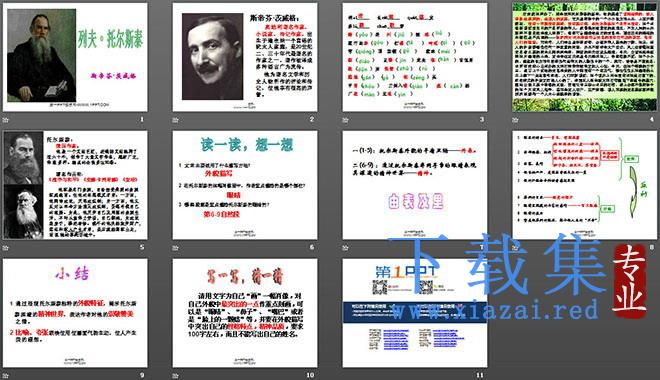Click the animation star icon under slide 4

point(516,120)
